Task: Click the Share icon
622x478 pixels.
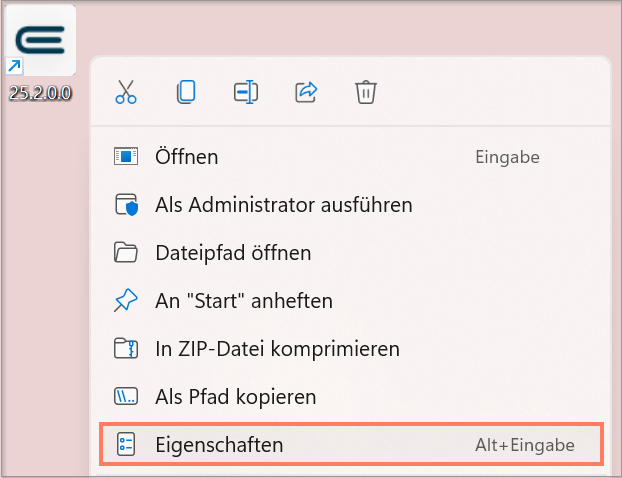Action: pyautogui.click(x=306, y=92)
